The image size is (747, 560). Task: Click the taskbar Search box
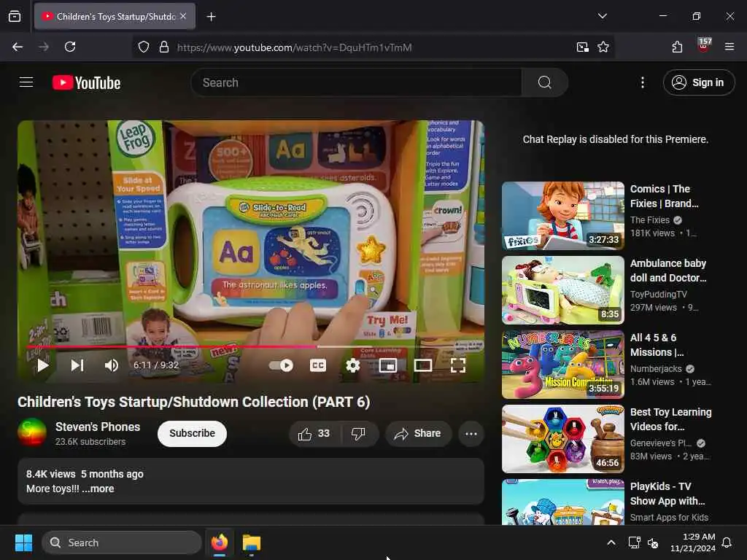122,542
